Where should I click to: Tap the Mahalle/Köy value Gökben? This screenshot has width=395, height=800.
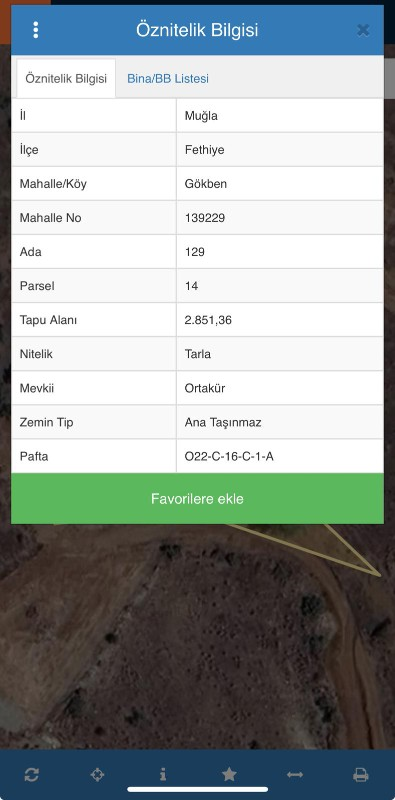click(x=206, y=184)
